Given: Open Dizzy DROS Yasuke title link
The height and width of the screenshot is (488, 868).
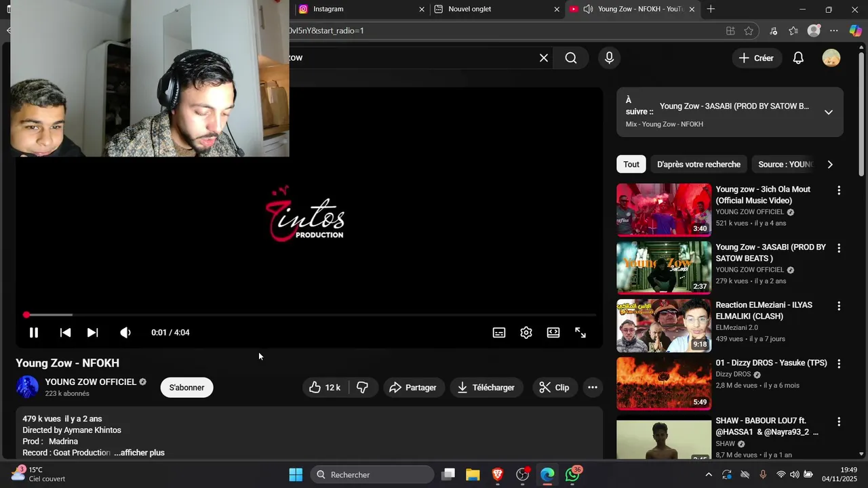Looking at the screenshot, I should (x=771, y=363).
